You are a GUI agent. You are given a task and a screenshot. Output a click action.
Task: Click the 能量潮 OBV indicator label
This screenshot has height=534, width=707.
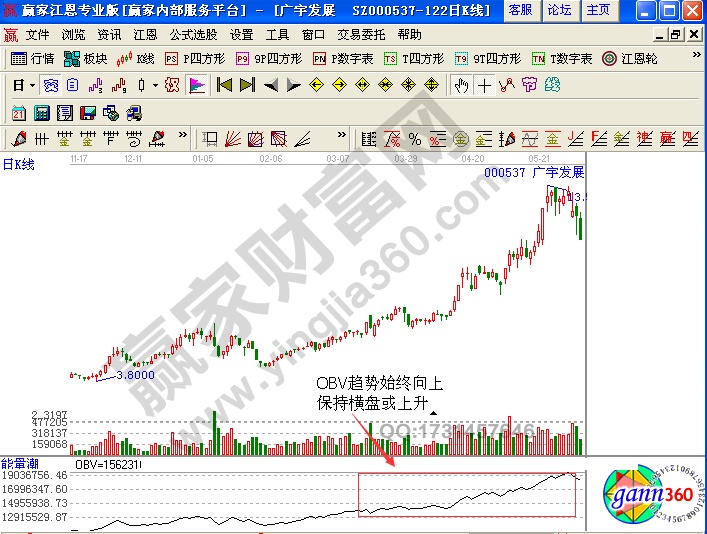tap(18, 463)
